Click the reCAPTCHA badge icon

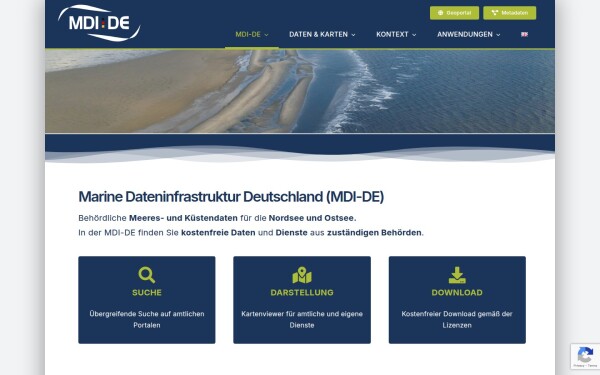[585, 355]
